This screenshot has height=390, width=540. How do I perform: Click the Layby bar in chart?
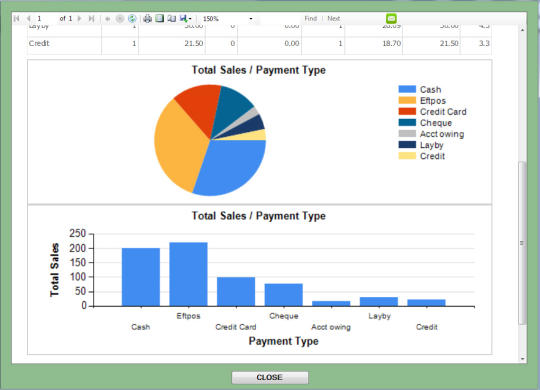tap(379, 301)
